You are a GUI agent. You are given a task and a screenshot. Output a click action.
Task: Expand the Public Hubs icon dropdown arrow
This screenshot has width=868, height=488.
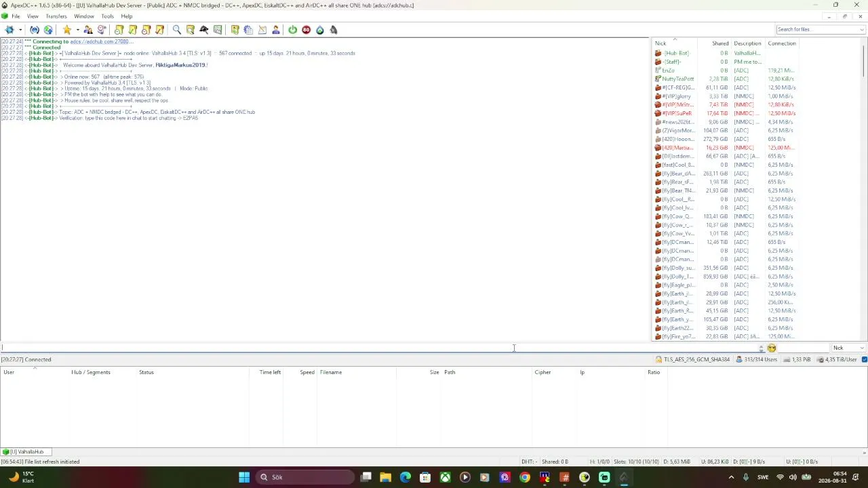click(20, 30)
